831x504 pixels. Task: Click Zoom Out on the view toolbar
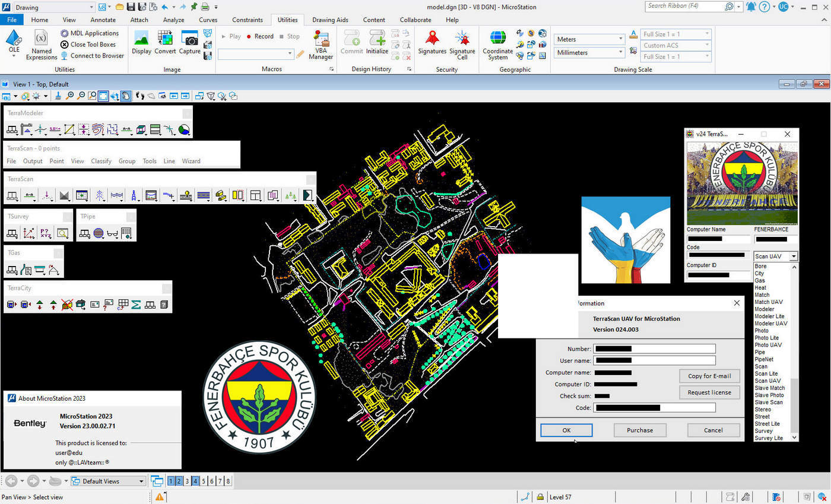pyautogui.click(x=81, y=96)
